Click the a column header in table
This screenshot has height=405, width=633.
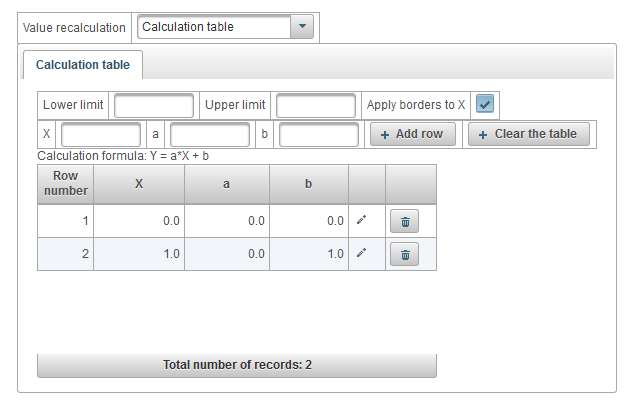tap(227, 184)
